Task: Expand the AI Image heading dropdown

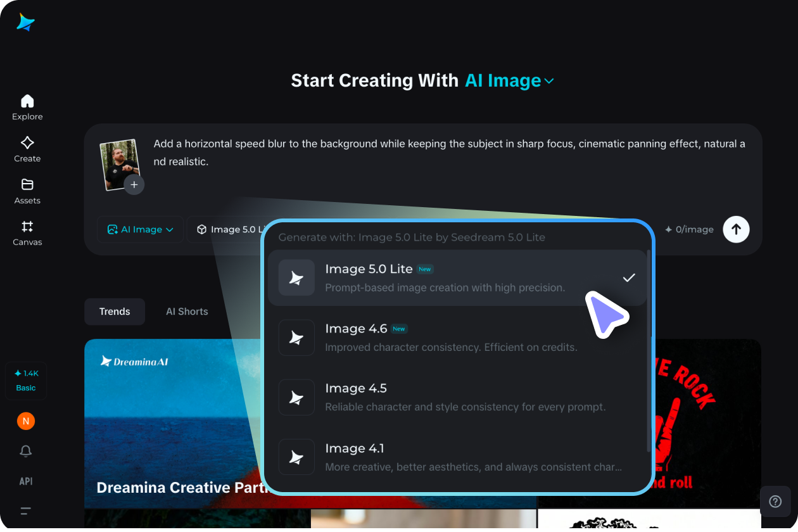Action: [510, 80]
